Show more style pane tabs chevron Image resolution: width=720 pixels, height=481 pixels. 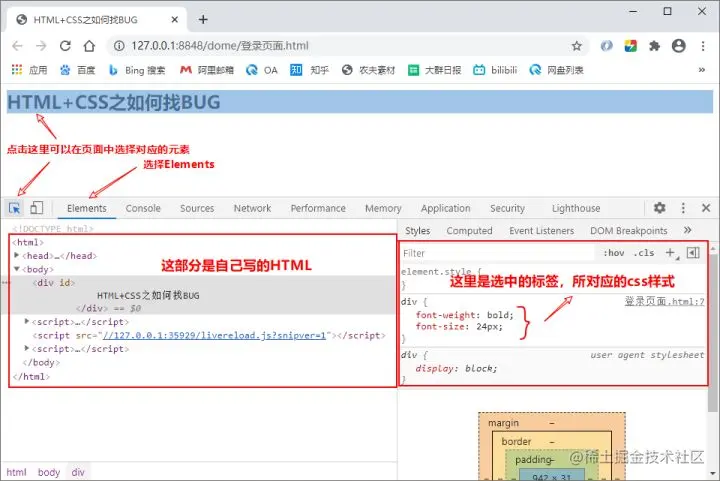pos(687,230)
